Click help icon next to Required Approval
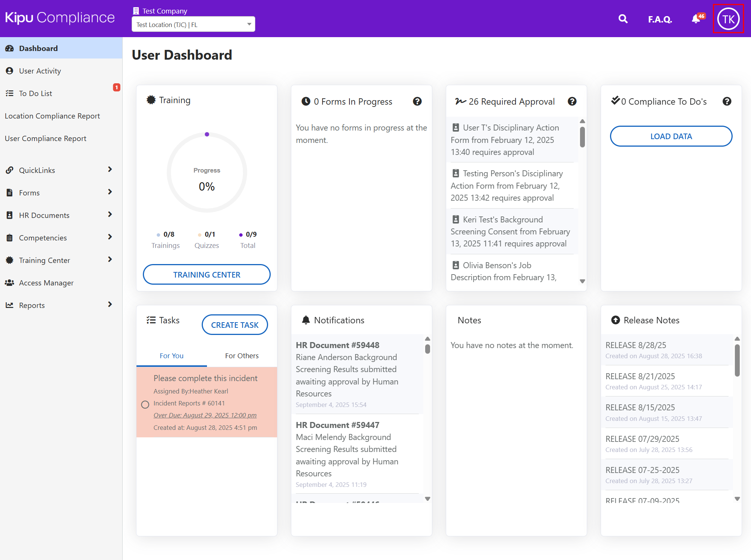 (572, 101)
